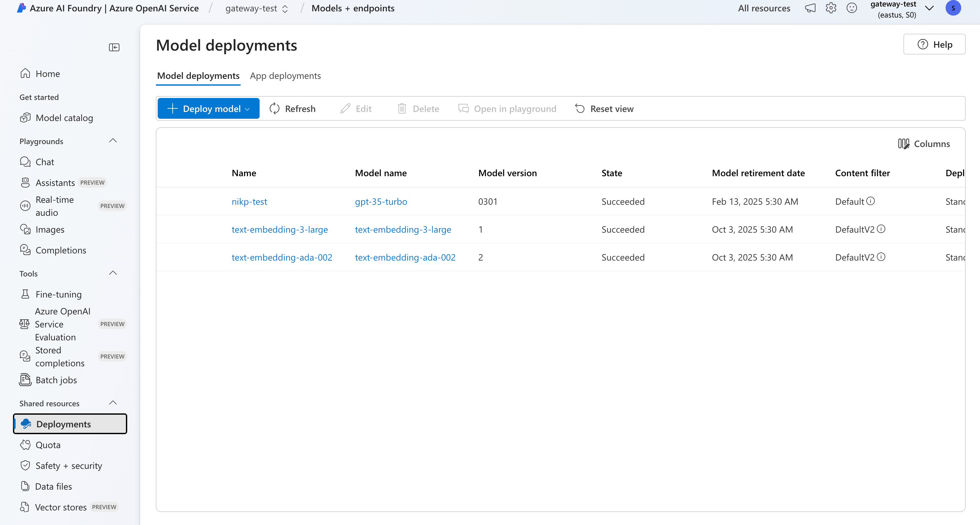Sort by the Name column header
This screenshot has height=525, width=980.
pyautogui.click(x=244, y=173)
